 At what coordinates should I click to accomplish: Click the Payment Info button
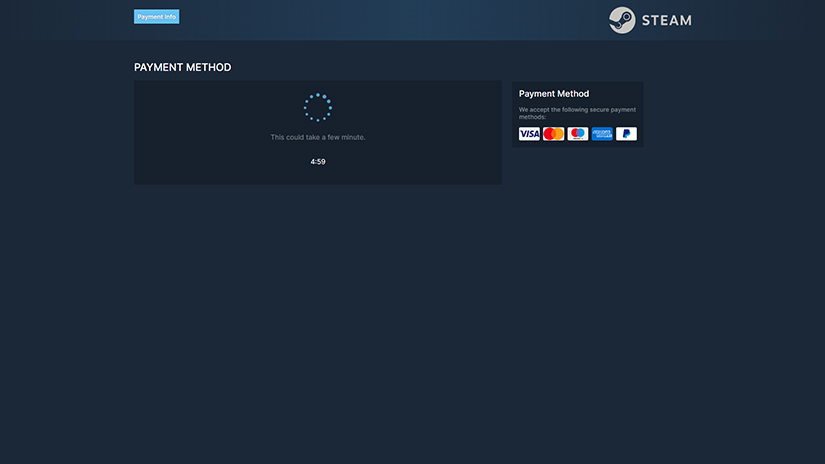pyautogui.click(x=156, y=16)
